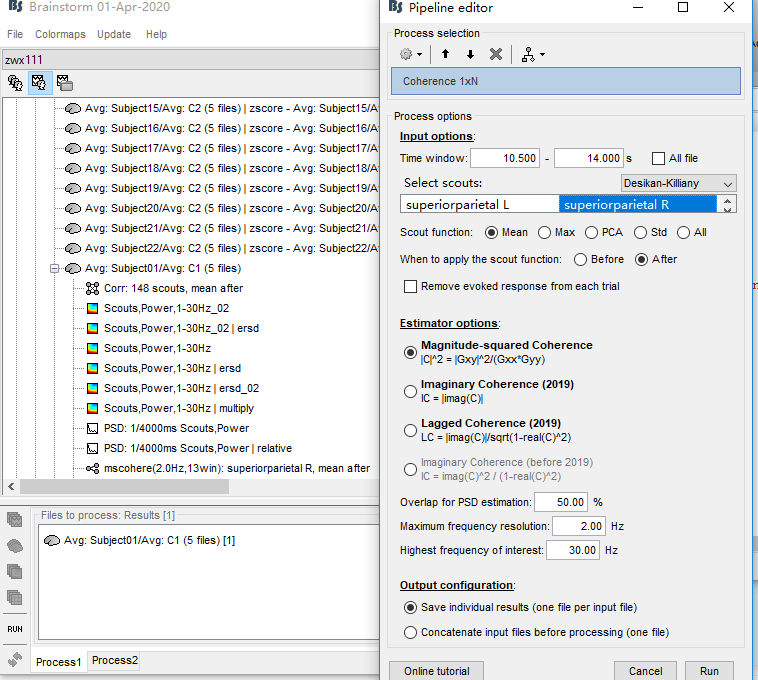
Task: Click the mscohere superiorparietal R file icon
Action: coord(92,468)
